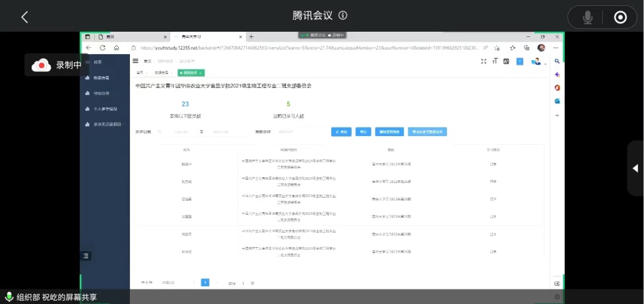The width and height of the screenshot is (644, 304).
Task: Open the user avatar dropdown
Action: tap(538, 61)
